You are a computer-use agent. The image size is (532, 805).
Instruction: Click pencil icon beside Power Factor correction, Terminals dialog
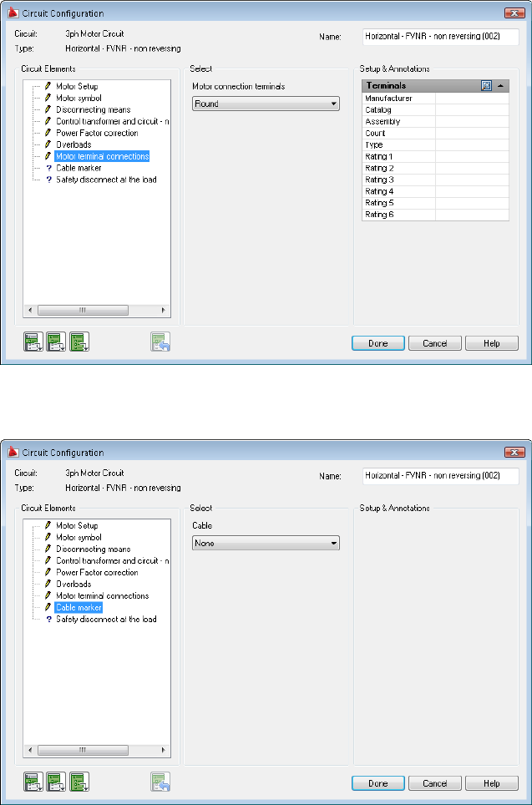[x=48, y=133]
